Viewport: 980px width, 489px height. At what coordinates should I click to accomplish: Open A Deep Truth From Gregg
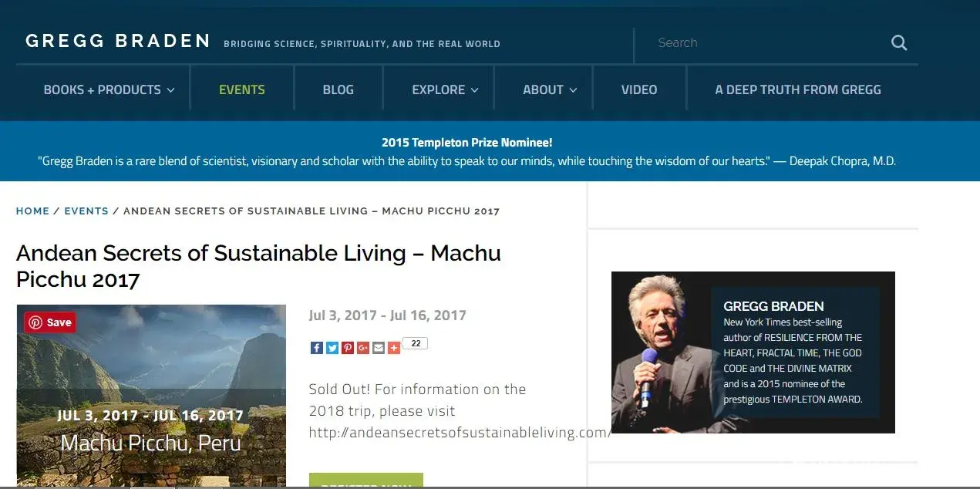798,89
